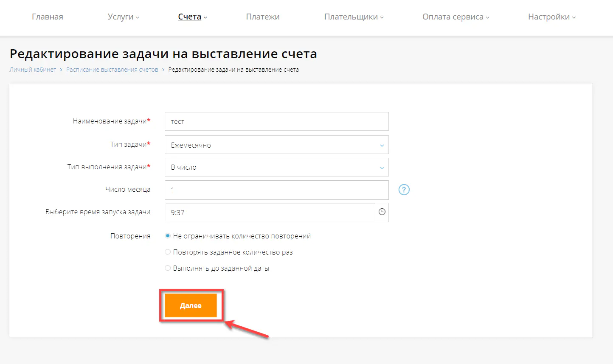
Task: Select 'Повторять заданное количество раз' option
Action: (168, 252)
